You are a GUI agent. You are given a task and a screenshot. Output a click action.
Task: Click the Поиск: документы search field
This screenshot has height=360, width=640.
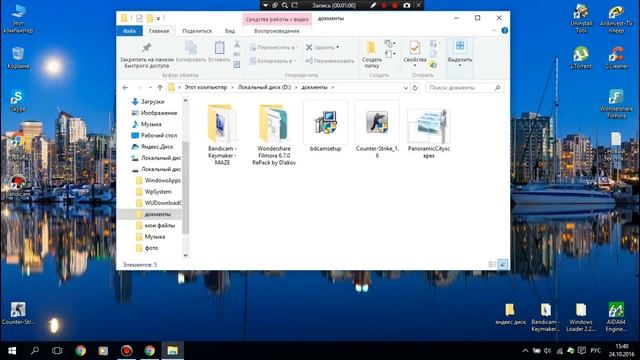(x=464, y=87)
